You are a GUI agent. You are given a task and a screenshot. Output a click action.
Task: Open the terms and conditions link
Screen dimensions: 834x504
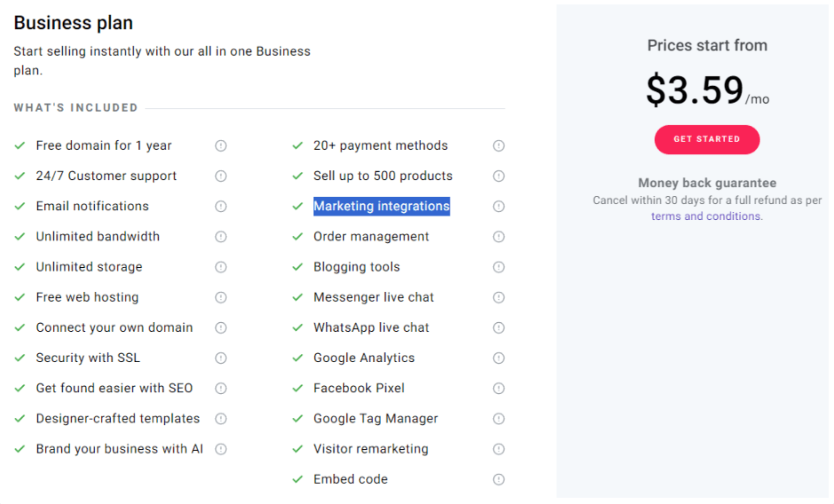tap(706, 216)
